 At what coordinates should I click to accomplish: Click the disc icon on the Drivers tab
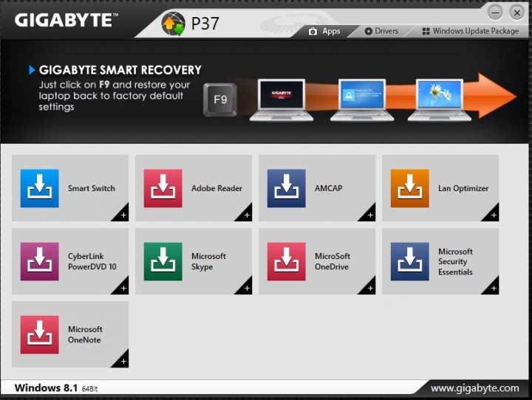pyautogui.click(x=369, y=31)
